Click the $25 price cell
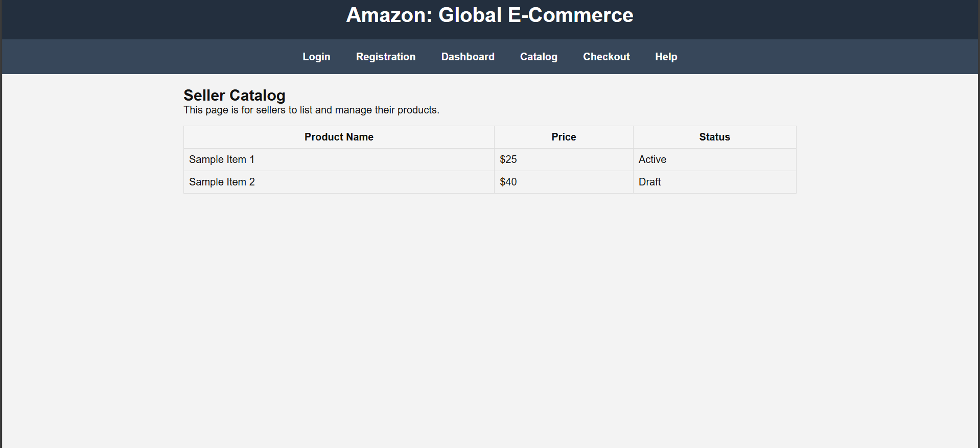This screenshot has width=980, height=448. 508,159
